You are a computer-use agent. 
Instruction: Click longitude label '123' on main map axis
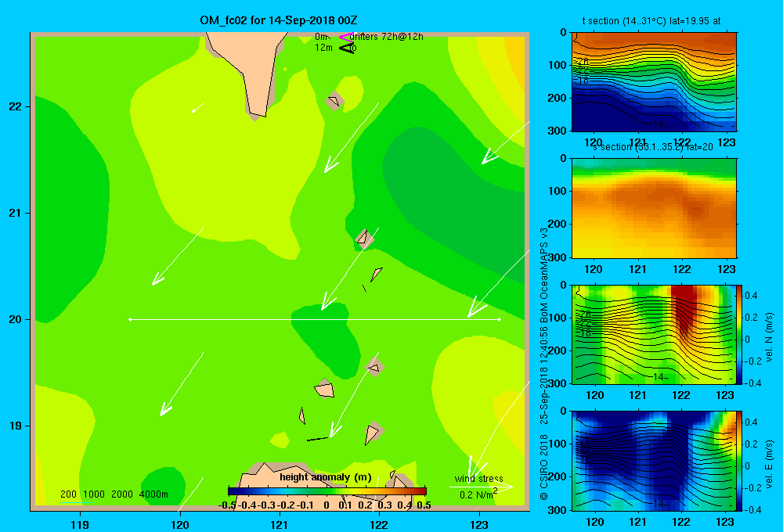tap(479, 524)
